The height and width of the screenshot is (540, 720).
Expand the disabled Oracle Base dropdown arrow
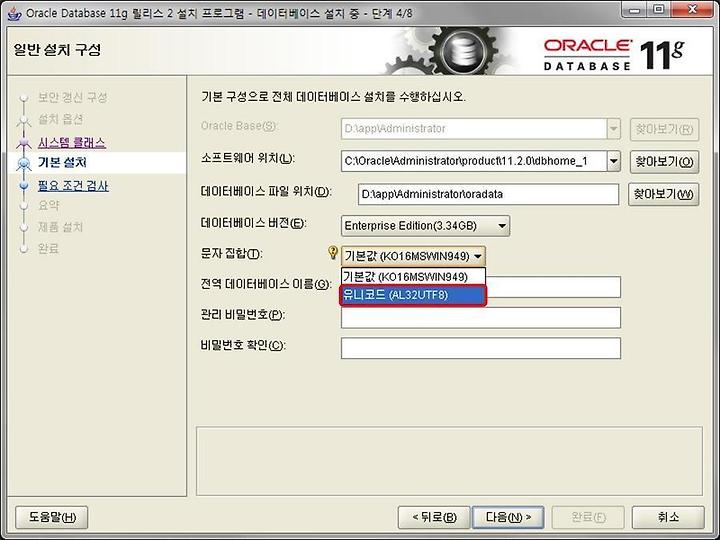coord(613,129)
